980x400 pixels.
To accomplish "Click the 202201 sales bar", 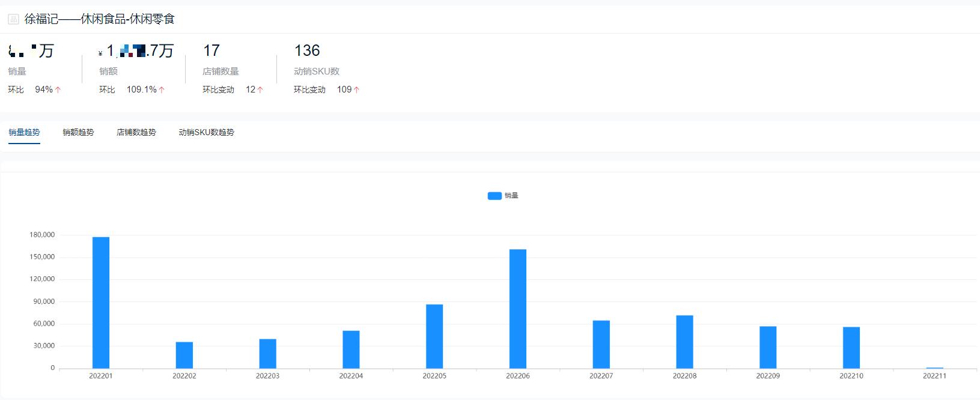I will [101, 303].
